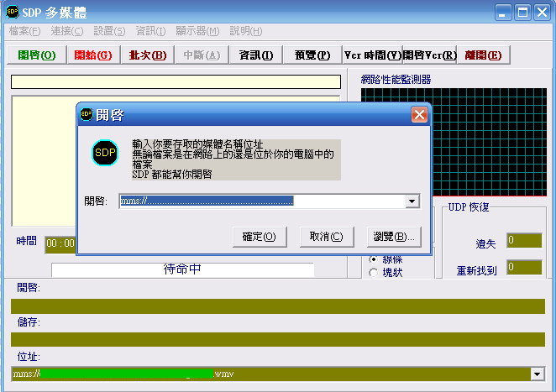Click the top yellow text field below the toolbar
The width and height of the screenshot is (556, 392).
coord(176,82)
